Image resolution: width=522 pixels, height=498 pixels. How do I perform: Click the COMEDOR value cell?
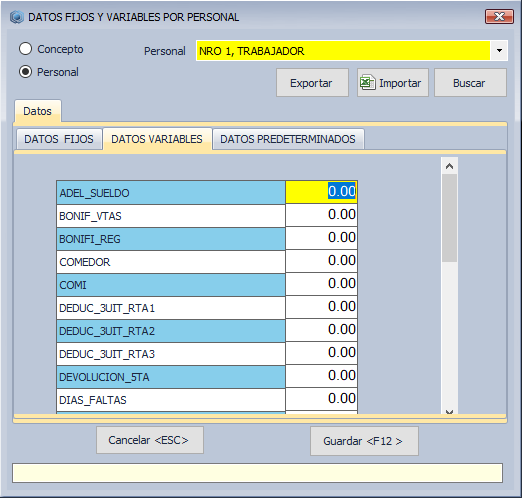[321, 261]
